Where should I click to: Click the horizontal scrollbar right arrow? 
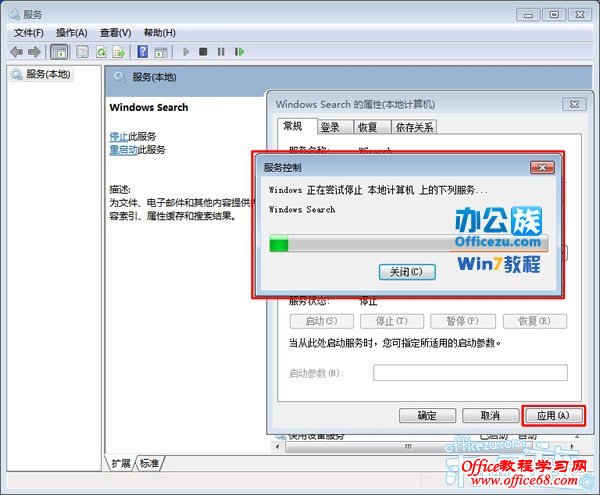pyautogui.click(x=572, y=446)
